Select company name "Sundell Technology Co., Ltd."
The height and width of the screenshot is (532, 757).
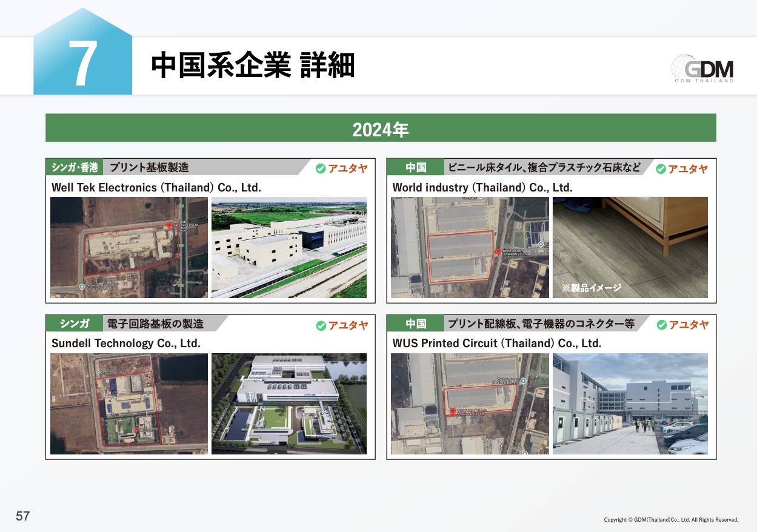tap(126, 344)
